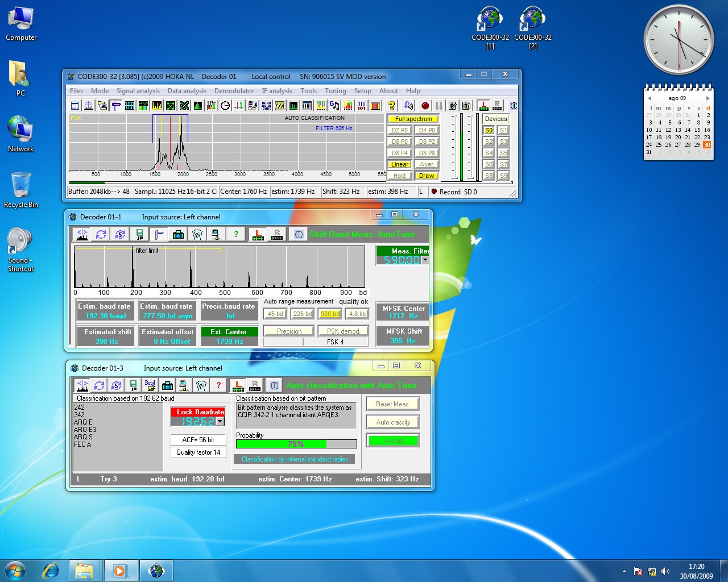Select the 225 bd auto range
The image size is (728, 582).
pos(303,314)
